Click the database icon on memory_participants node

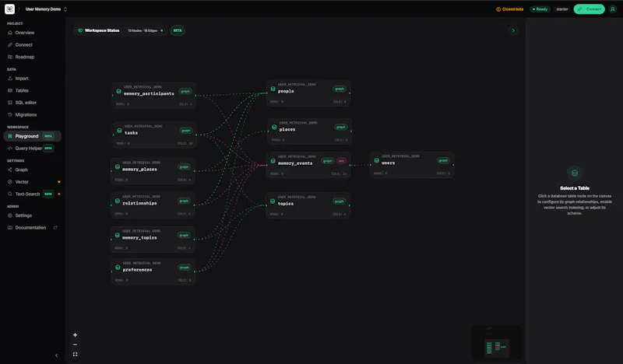(119, 91)
